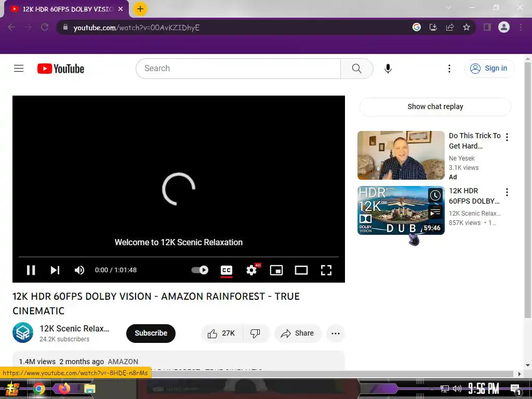Go to YouTube home via the logo
Screen dimensions: 532x399
click(61, 69)
